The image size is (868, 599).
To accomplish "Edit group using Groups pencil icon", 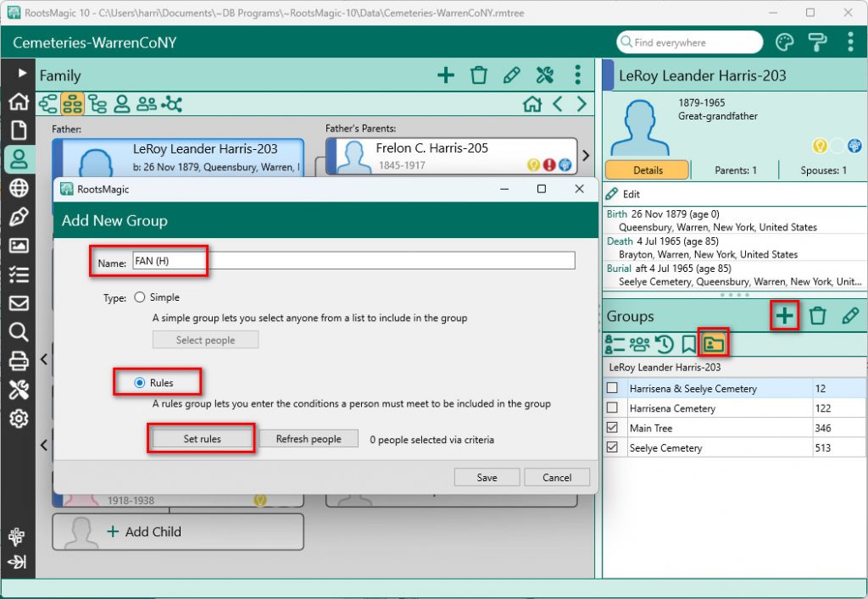I will tap(850, 316).
